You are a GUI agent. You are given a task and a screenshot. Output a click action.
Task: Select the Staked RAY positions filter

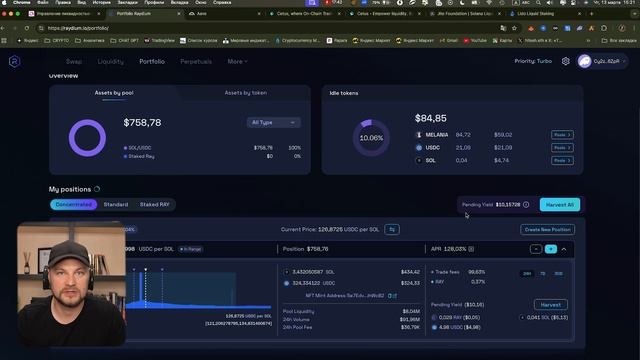155,204
